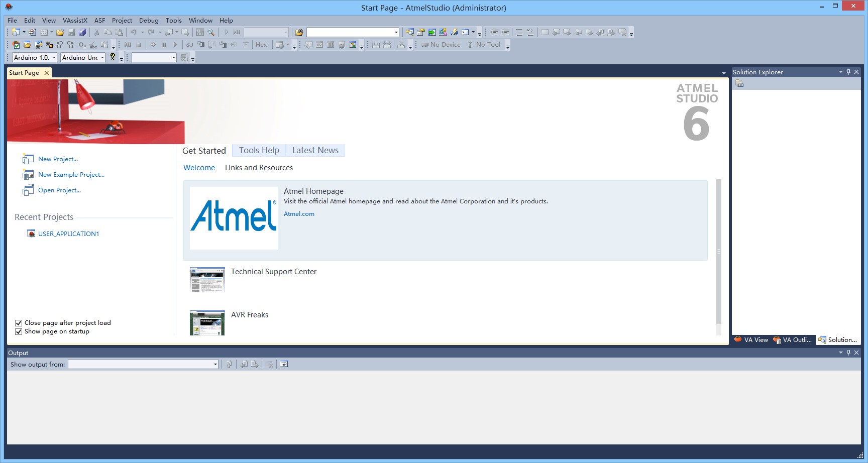Image resolution: width=868 pixels, height=463 pixels.
Task: Open the document tab list dropdown arrow
Action: (x=724, y=73)
